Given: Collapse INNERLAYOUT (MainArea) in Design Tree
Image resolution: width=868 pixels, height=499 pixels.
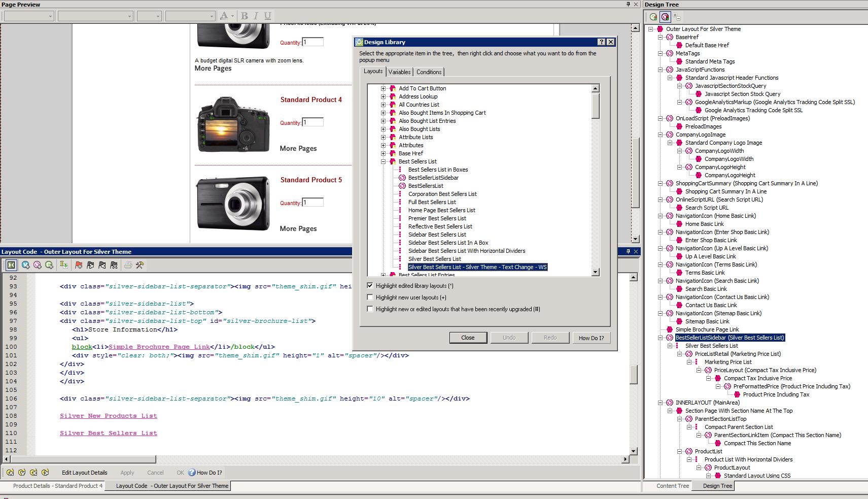Looking at the screenshot, I should coord(661,403).
